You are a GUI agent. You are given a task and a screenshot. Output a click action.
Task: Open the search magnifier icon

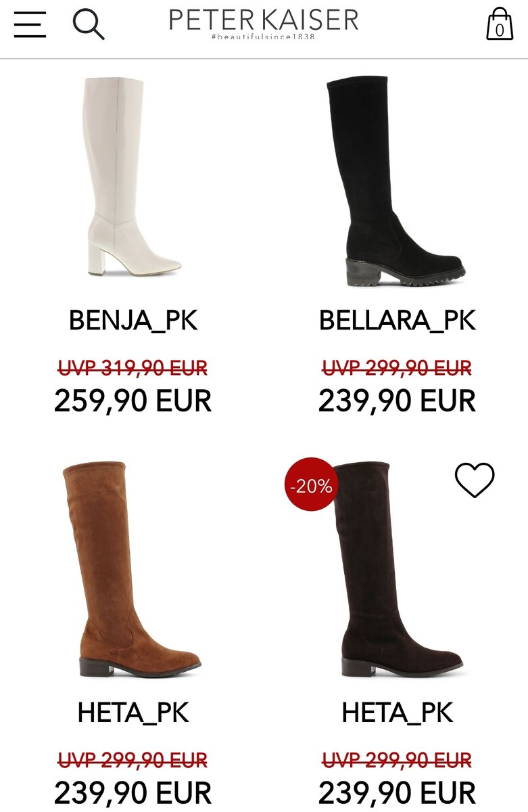(89, 24)
